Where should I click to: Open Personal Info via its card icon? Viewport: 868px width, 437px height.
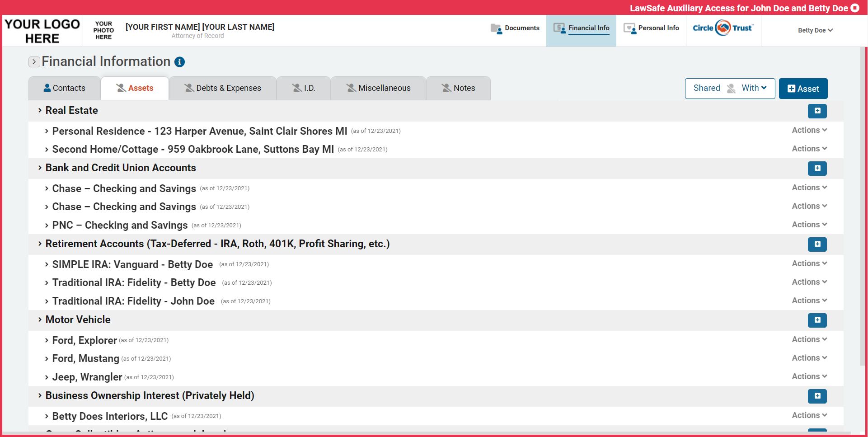(629, 28)
